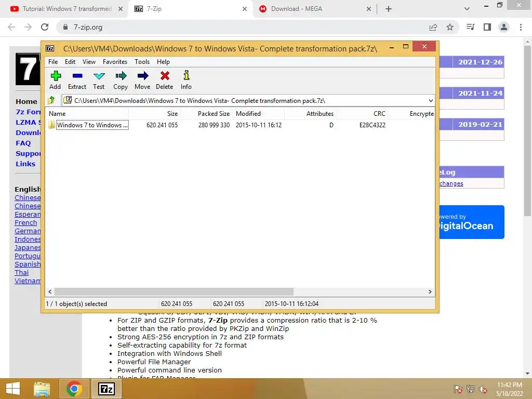This screenshot has height=399, width=532.
Task: Open the Links page on 7-zip.org
Action: tap(25, 164)
